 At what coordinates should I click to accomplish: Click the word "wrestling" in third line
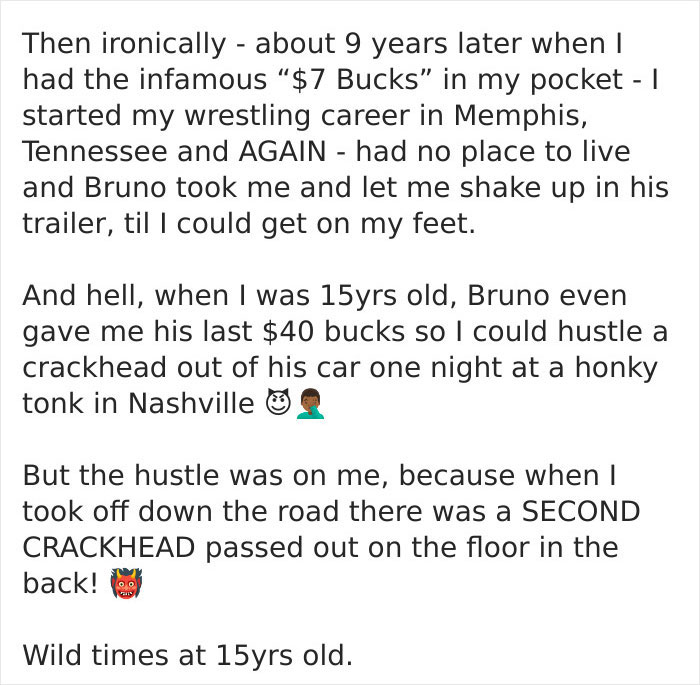click(x=248, y=116)
